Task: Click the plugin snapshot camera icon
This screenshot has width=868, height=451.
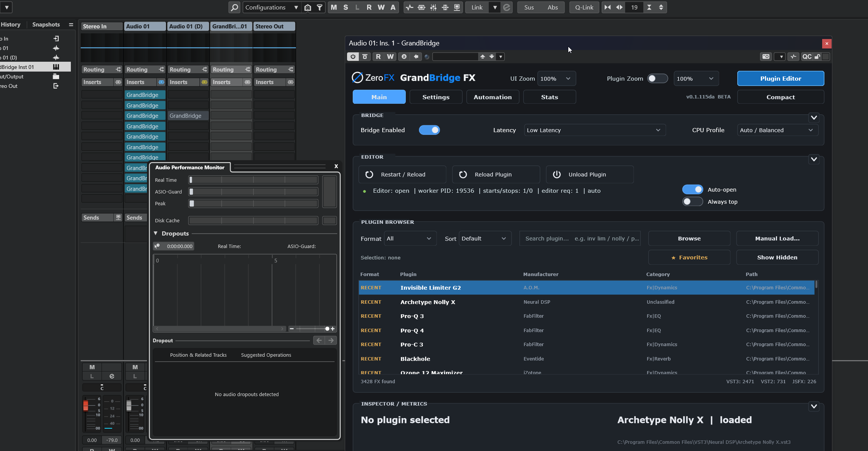Action: pos(766,56)
